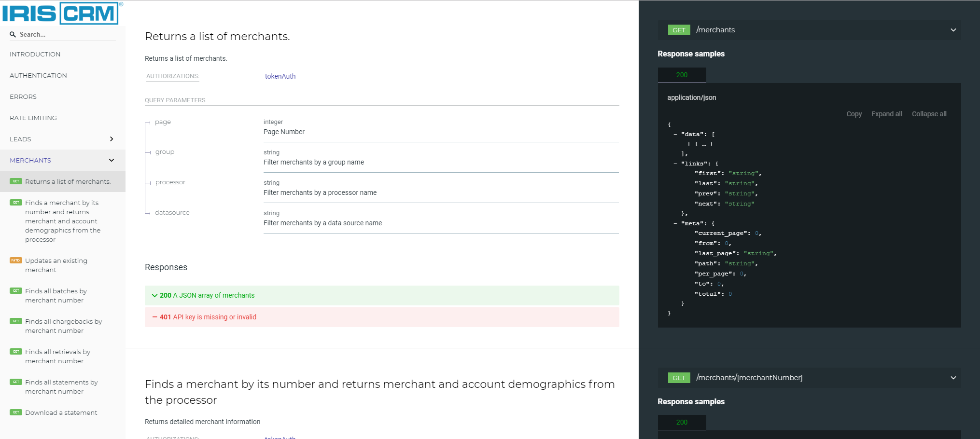Collapse the "meta" object in JSON sample
Screen dimensions: 980x439
[x=675, y=224]
